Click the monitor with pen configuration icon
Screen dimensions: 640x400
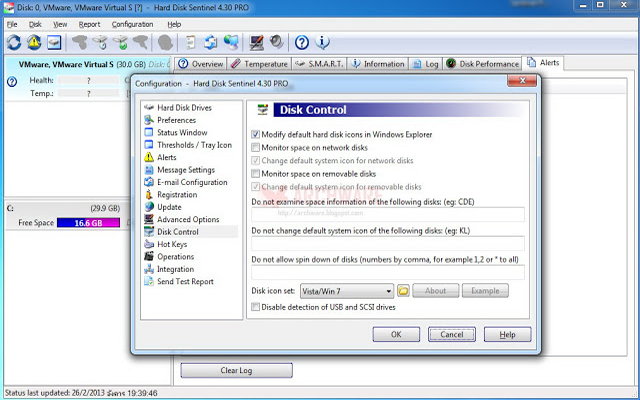coord(256,42)
